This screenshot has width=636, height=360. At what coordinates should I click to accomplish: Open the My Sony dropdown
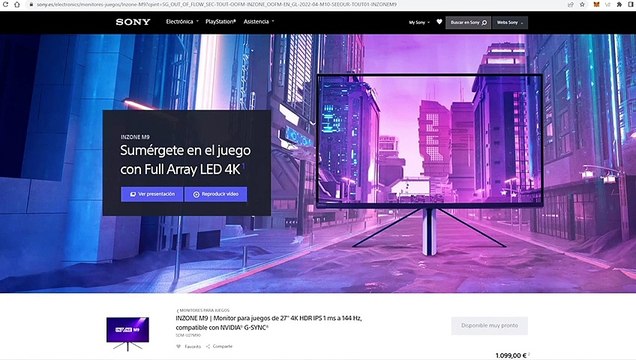[x=419, y=23]
